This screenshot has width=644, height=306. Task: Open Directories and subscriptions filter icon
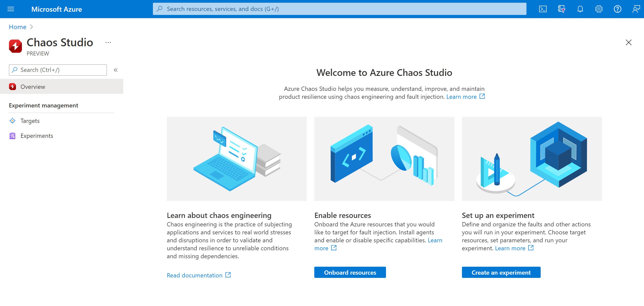tap(562, 9)
